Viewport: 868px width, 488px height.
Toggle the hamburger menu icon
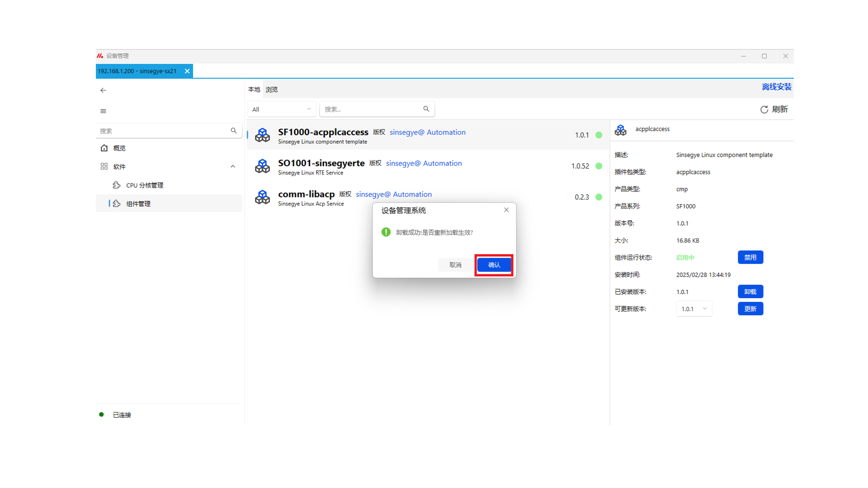(x=103, y=111)
